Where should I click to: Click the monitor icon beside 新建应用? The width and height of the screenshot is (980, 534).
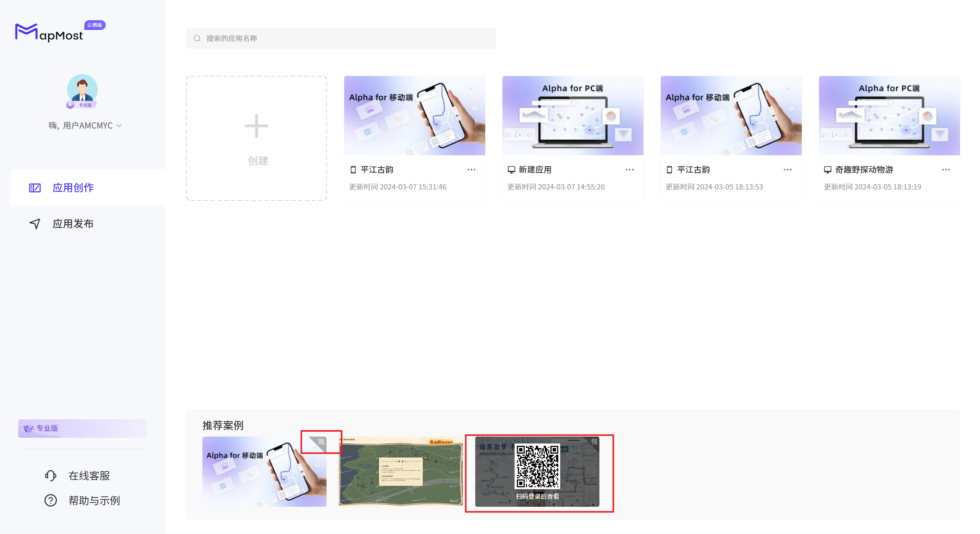point(511,170)
